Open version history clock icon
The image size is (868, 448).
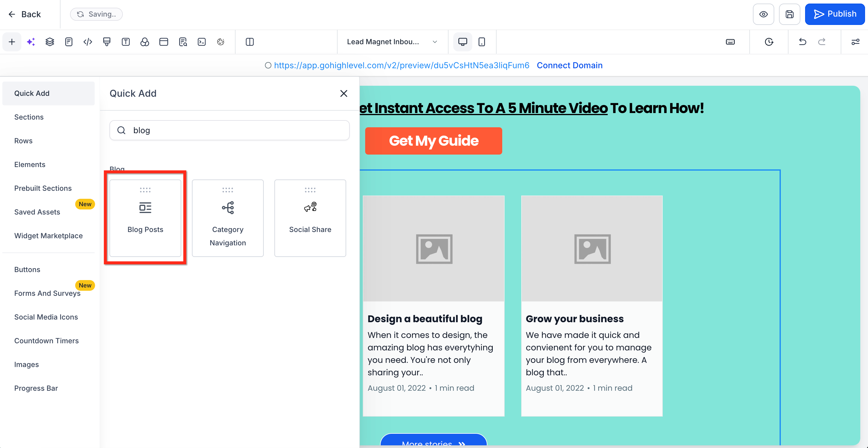(x=769, y=42)
